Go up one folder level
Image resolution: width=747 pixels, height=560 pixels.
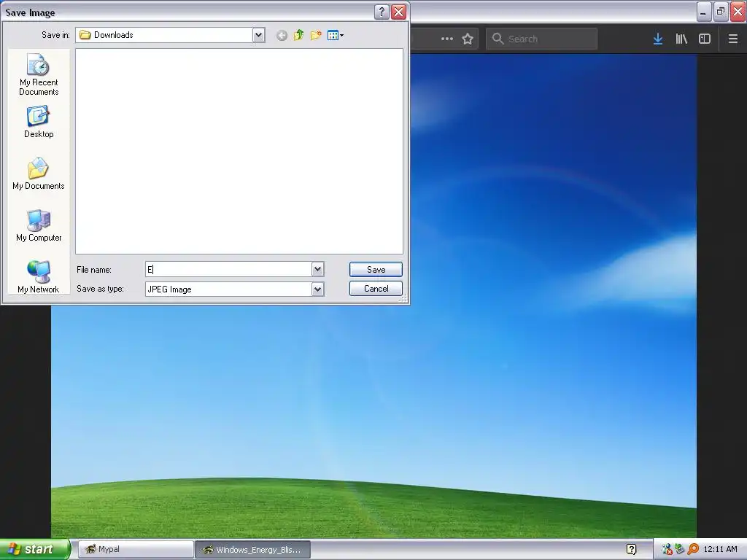(298, 35)
